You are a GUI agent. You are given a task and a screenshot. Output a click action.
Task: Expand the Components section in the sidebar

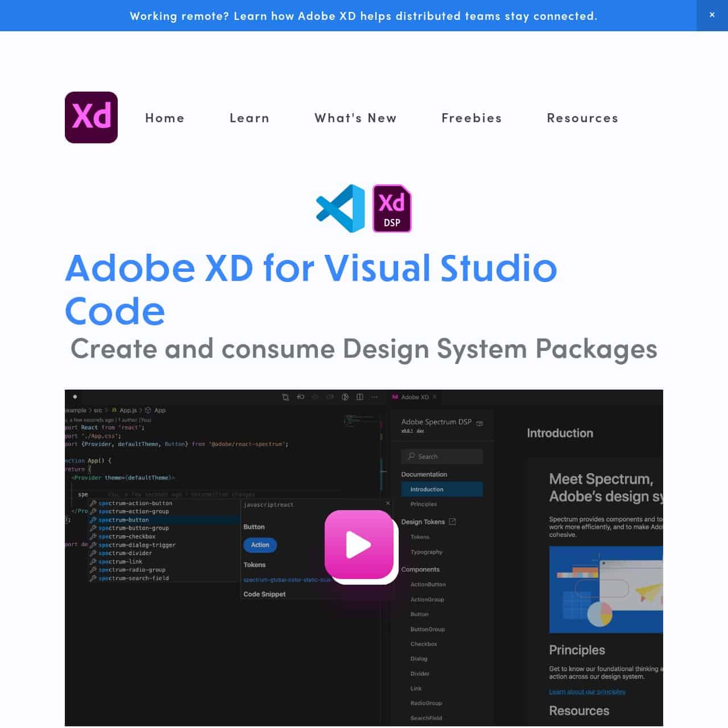[421, 569]
